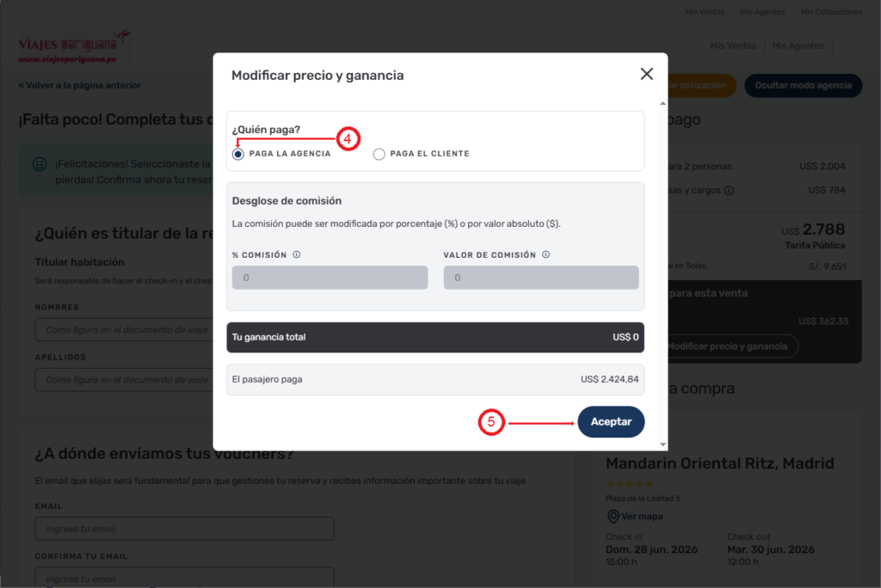Click the Viajes Pariguana logo

click(74, 46)
